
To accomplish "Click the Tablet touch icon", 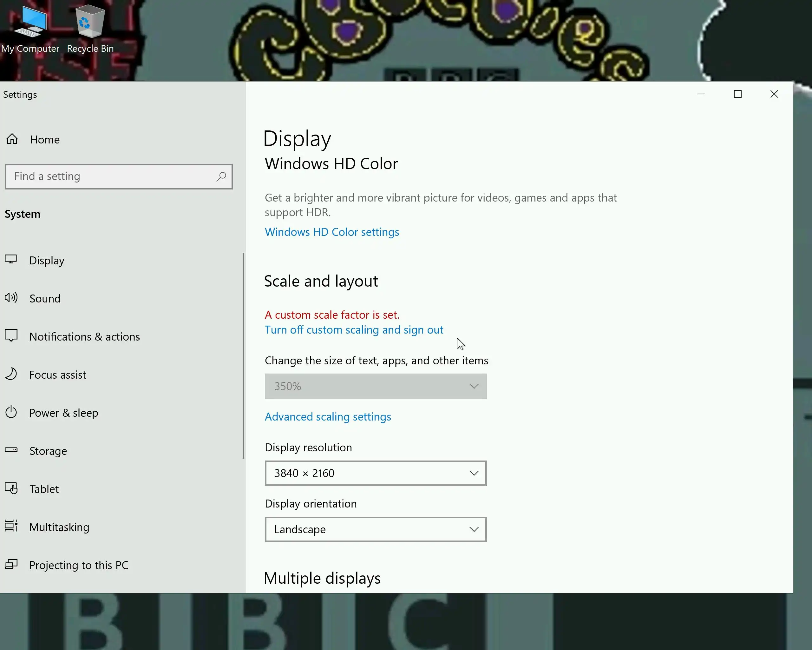I will (11, 488).
